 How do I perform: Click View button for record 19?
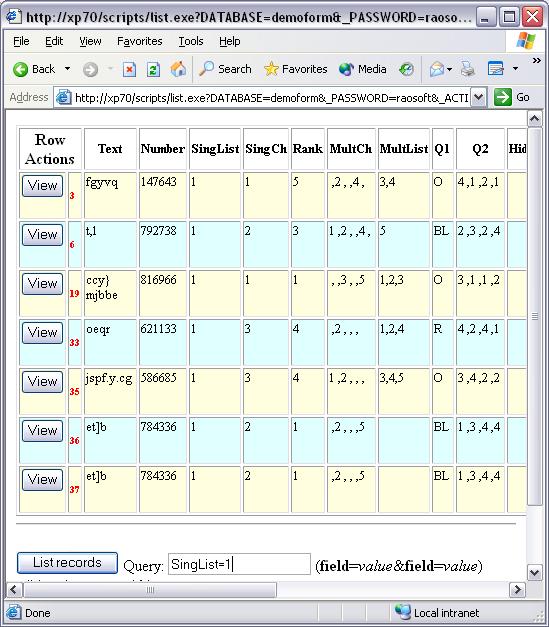click(x=42, y=284)
